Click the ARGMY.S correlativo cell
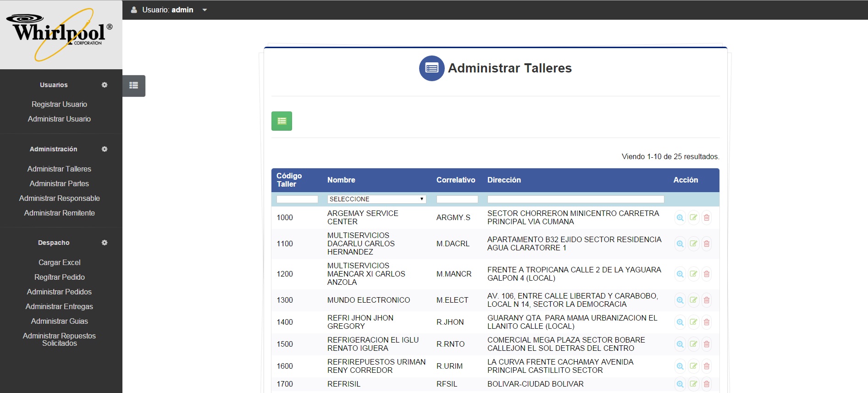The width and height of the screenshot is (868, 393). coord(453,217)
